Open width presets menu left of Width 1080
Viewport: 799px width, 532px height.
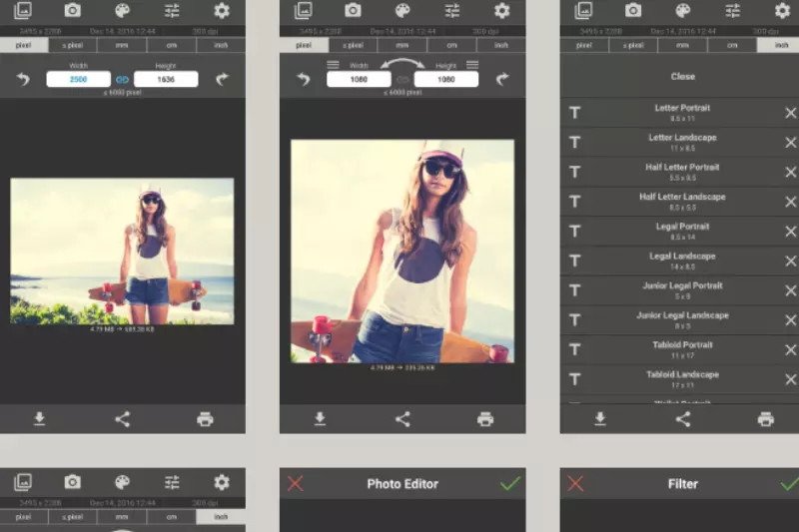(333, 65)
